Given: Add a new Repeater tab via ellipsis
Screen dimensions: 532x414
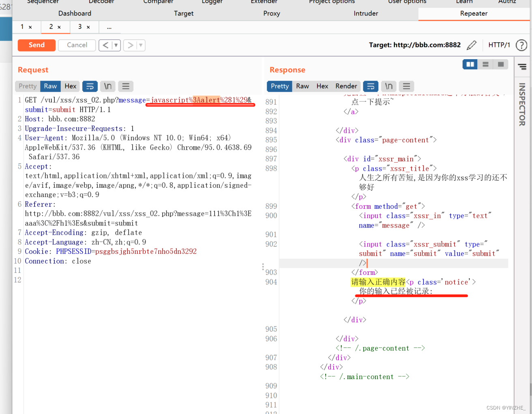Looking at the screenshot, I should [109, 27].
